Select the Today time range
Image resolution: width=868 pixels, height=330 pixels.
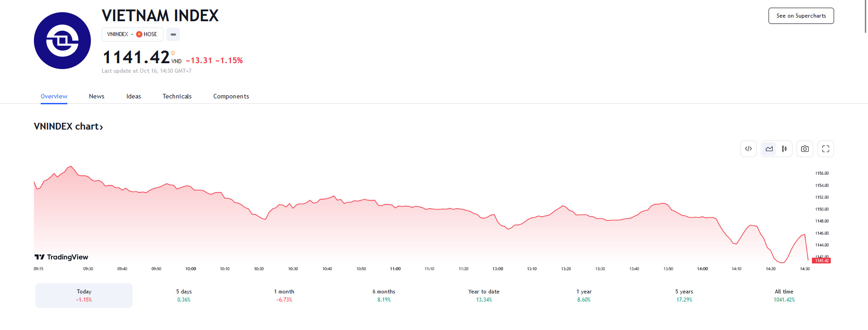pos(84,295)
